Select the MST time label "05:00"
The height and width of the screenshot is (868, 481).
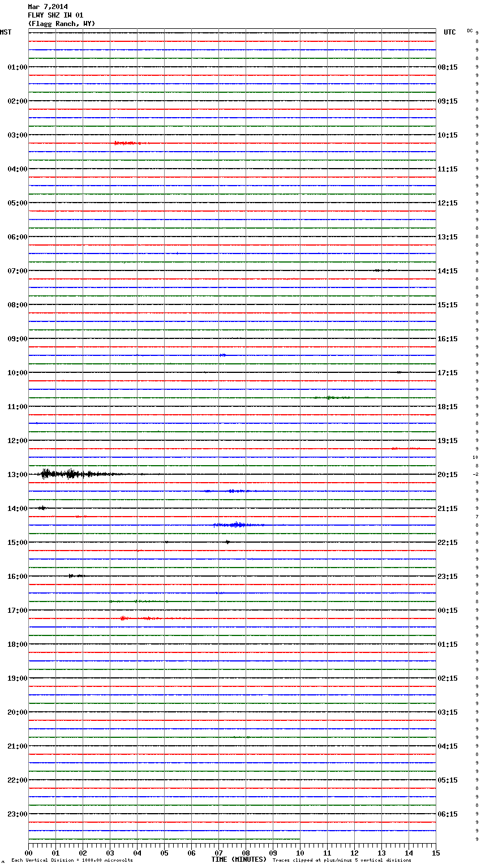point(17,203)
